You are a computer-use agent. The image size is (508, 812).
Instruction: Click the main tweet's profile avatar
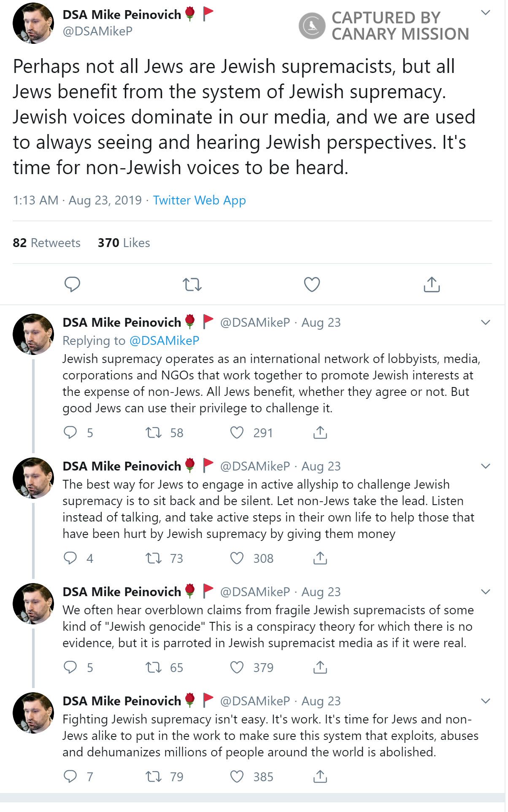pyautogui.click(x=33, y=24)
